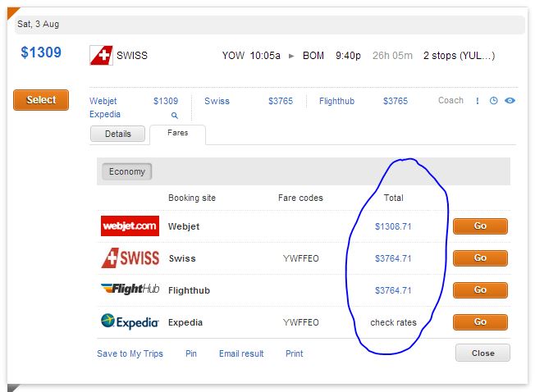Click the exclamation mark icon beside Coach
This screenshot has height=392, width=535.
478,101
